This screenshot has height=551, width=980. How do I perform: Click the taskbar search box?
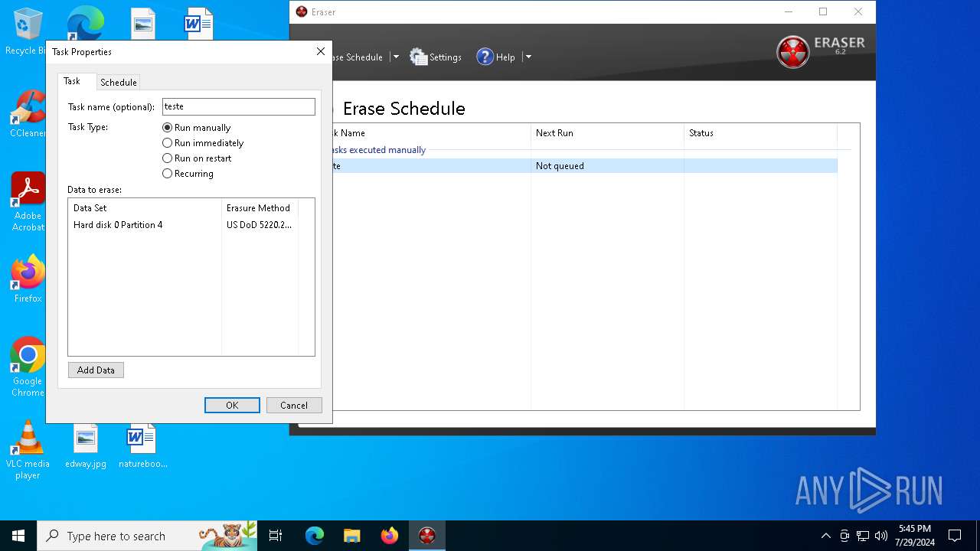(147, 536)
